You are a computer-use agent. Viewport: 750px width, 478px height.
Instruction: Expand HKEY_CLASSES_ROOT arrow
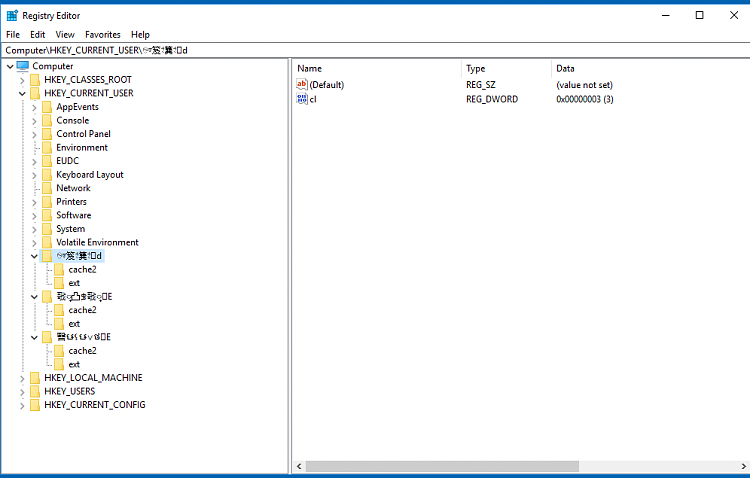pyautogui.click(x=22, y=80)
